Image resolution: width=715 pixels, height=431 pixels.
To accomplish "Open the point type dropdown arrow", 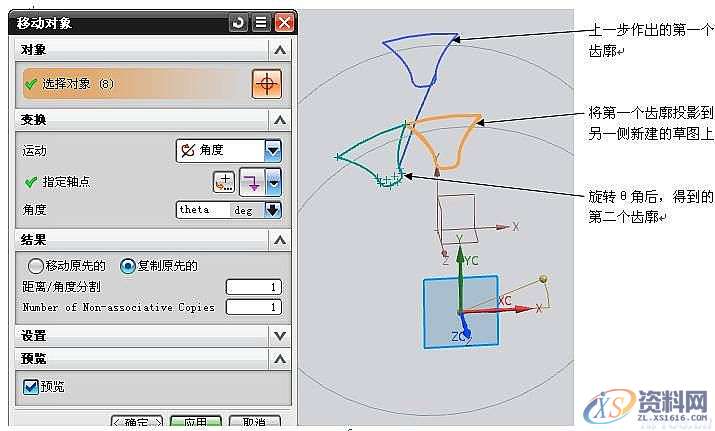I will [273, 181].
